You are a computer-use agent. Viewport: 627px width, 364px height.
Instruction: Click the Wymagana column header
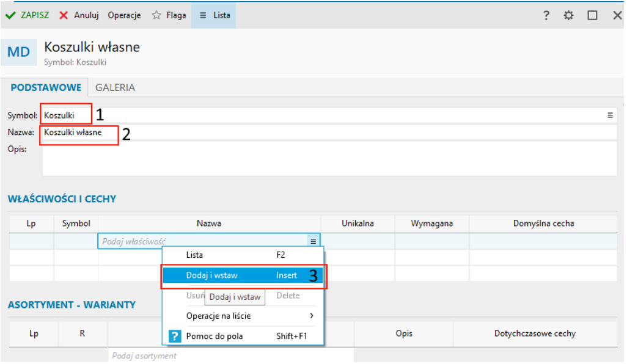pos(432,224)
